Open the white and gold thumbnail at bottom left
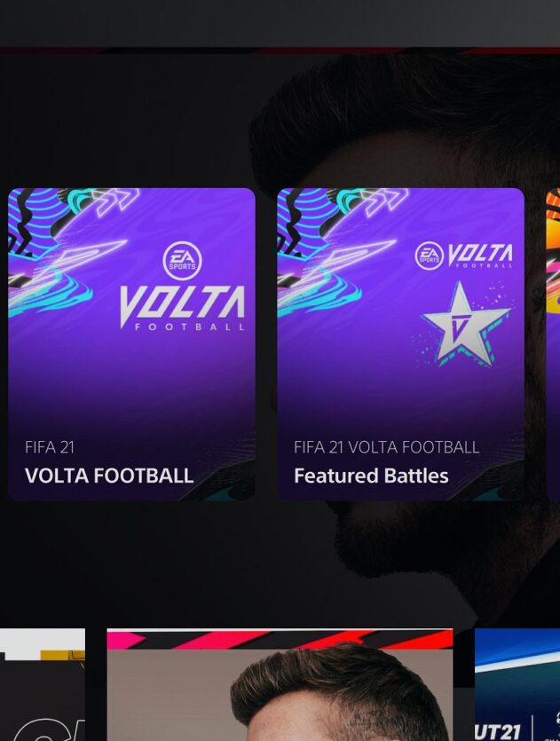Image resolution: width=560 pixels, height=741 pixels. pyautogui.click(x=43, y=685)
